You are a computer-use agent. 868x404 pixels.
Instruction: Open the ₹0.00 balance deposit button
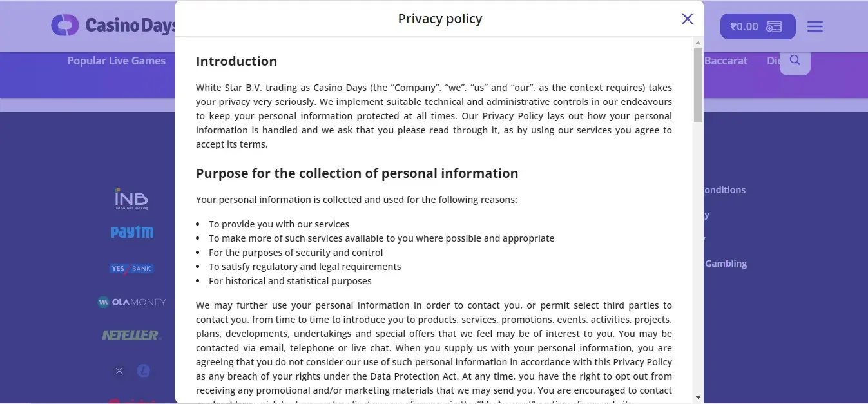point(757,26)
